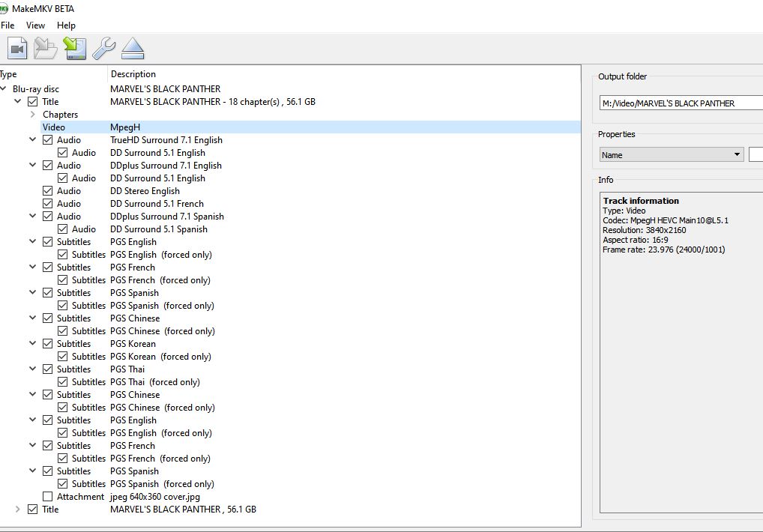Select 'PGS Thai (forced only)' description text
This screenshot has width=763, height=532.
154,381
